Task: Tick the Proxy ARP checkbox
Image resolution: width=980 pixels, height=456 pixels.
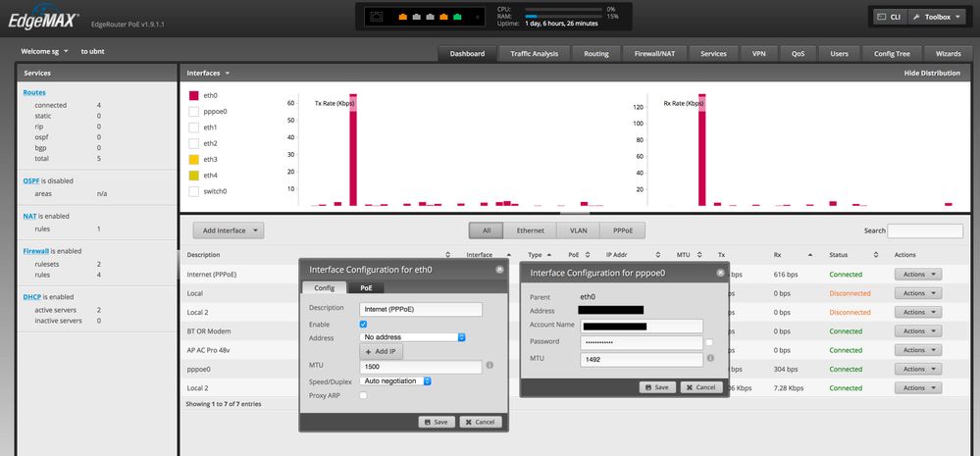Action: coord(363,395)
